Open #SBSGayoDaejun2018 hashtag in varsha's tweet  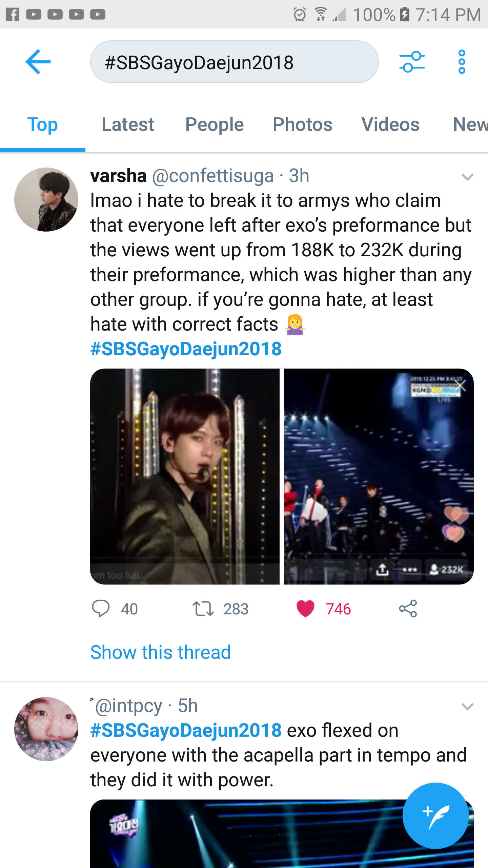(x=186, y=349)
